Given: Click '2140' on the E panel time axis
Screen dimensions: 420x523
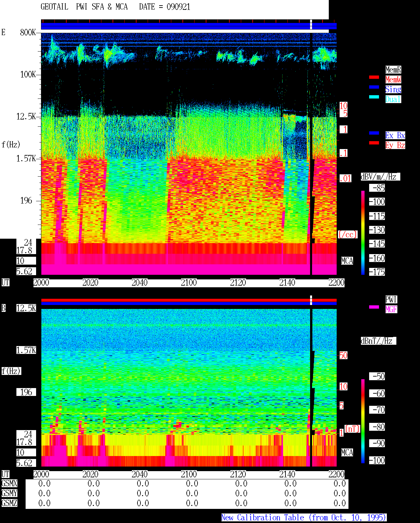Looking at the screenshot, I should tap(287, 282).
